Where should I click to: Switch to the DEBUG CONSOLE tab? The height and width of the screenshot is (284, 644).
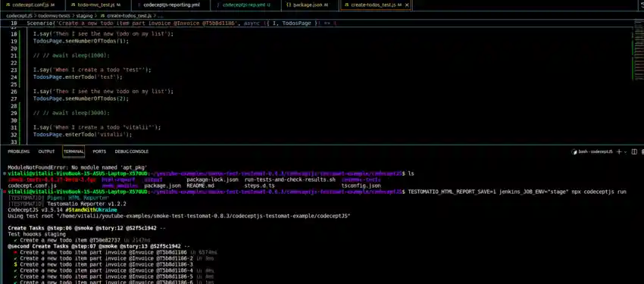click(x=131, y=151)
